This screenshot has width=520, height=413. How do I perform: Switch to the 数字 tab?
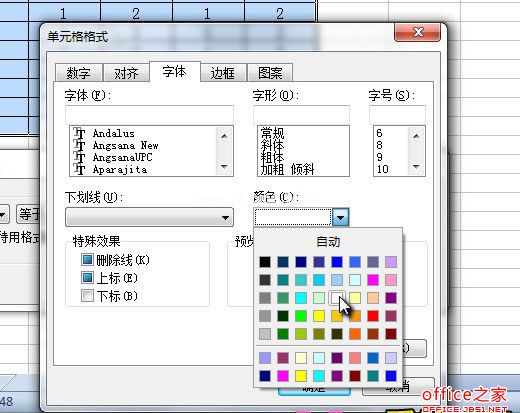[79, 73]
